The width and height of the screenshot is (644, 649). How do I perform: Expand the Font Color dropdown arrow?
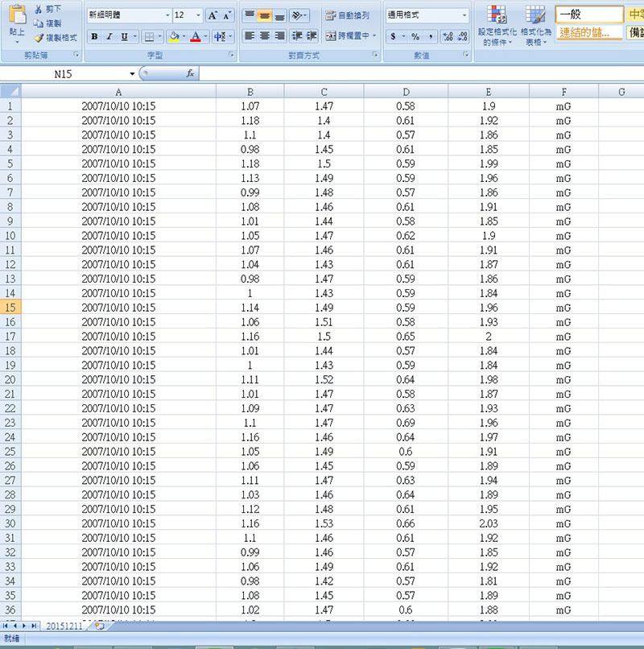[205, 36]
